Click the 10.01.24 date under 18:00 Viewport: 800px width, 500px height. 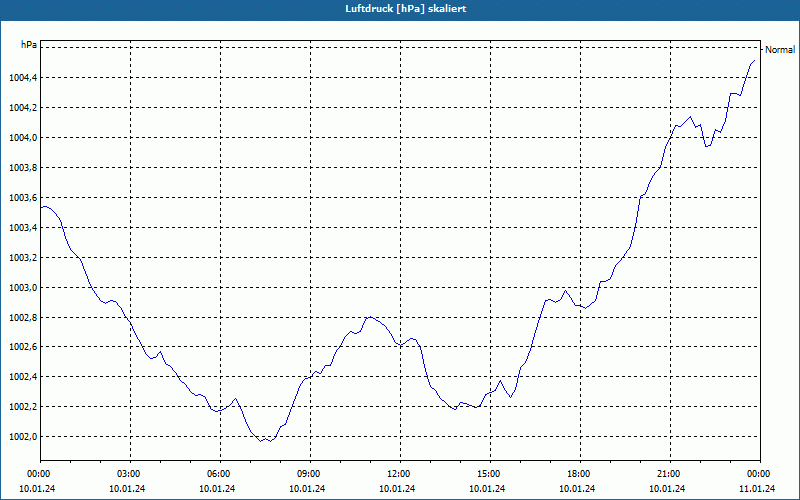pos(577,488)
